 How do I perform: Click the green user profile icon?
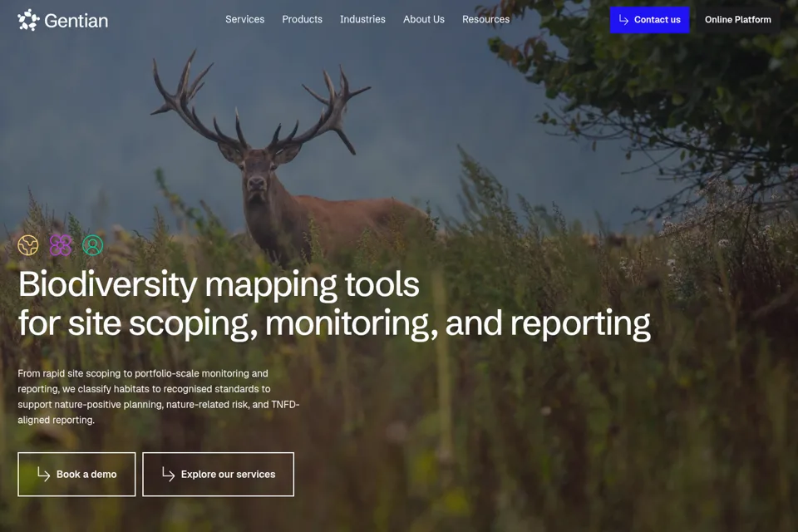92,245
